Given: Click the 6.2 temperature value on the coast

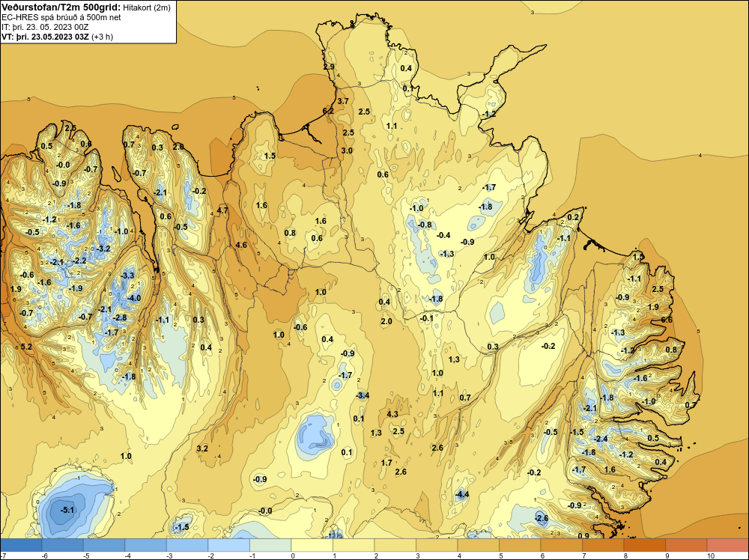Looking at the screenshot, I should [328, 110].
